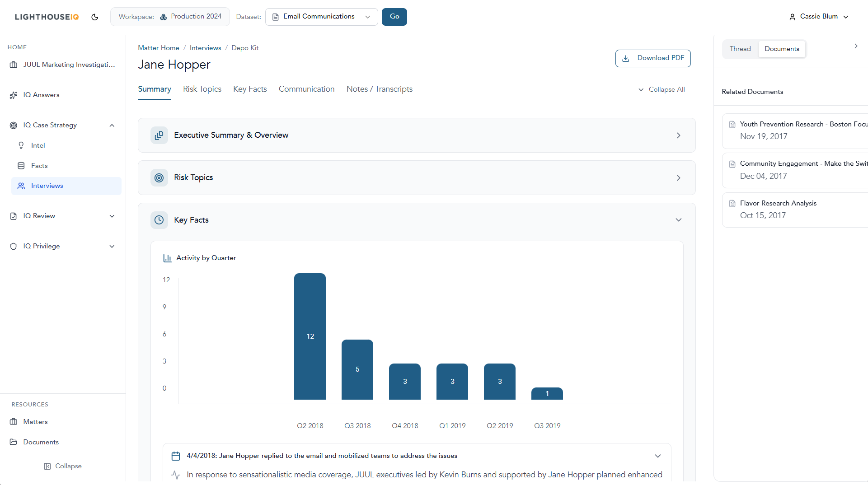
Task: Switch to the Risk Topics tab
Action: [202, 89]
